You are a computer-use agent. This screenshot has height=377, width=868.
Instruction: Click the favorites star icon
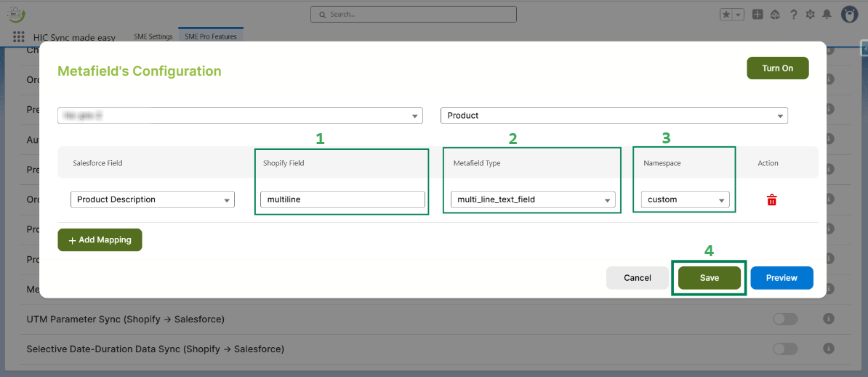click(726, 14)
